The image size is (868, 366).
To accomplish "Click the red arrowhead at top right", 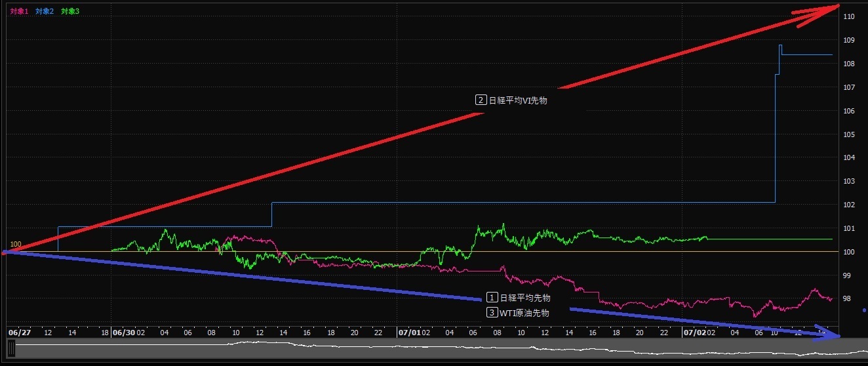I will (x=827, y=12).
